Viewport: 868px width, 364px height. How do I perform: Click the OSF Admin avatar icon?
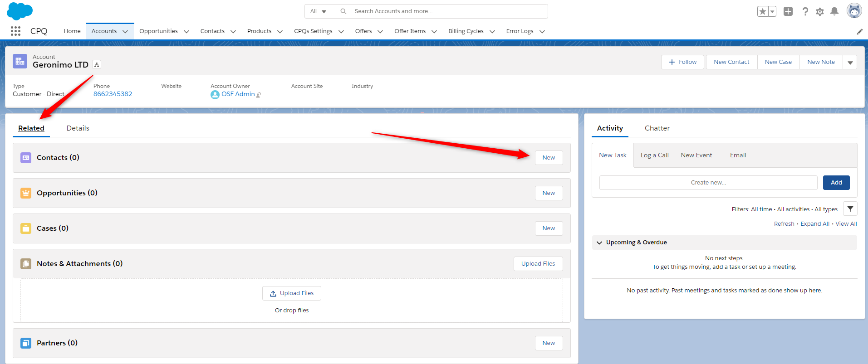click(215, 95)
